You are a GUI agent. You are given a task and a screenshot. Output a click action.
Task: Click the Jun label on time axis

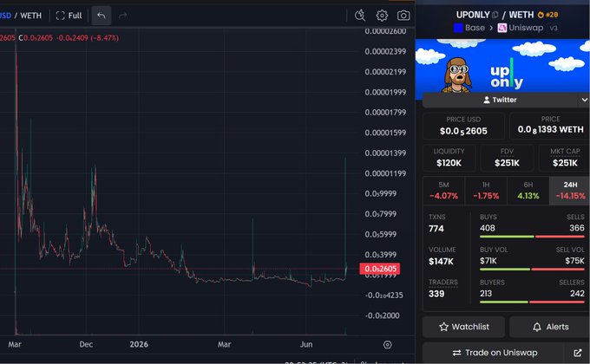[x=306, y=344]
